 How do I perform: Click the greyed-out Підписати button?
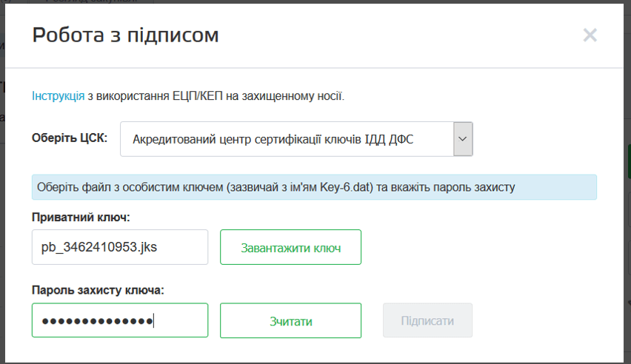click(427, 320)
